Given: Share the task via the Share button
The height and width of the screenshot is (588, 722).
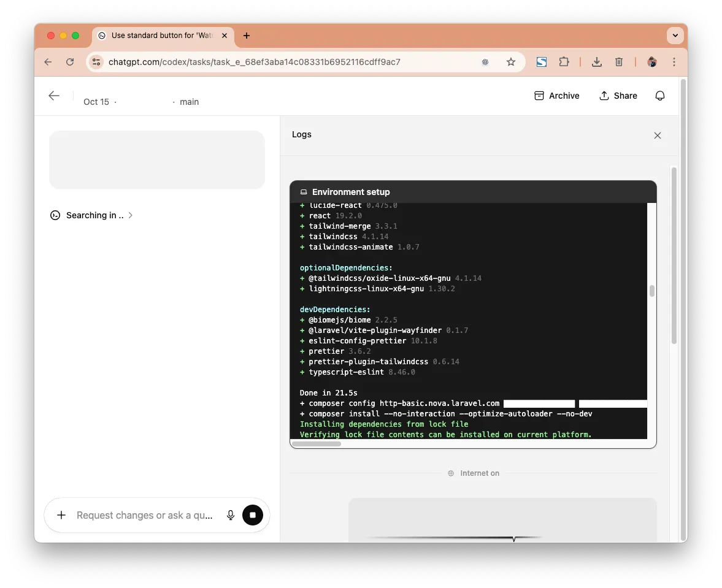Looking at the screenshot, I should (618, 96).
